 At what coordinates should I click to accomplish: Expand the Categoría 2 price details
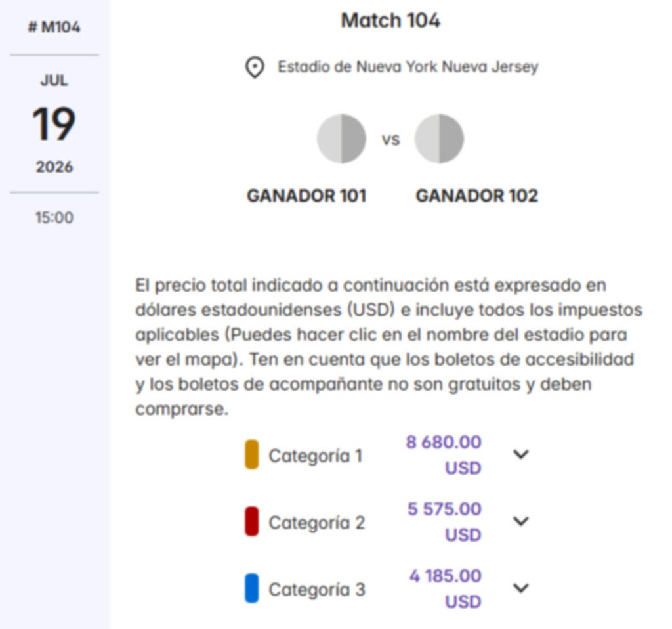(520, 521)
